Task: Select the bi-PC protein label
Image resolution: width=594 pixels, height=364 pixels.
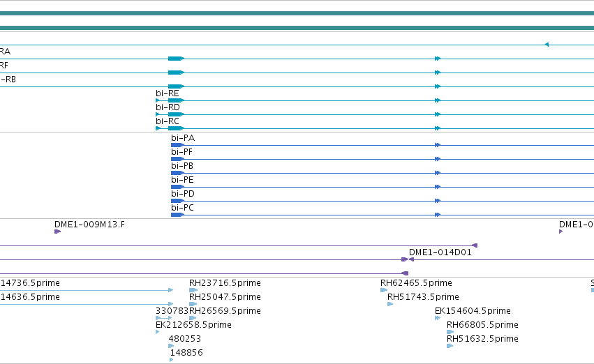Action: [182, 208]
